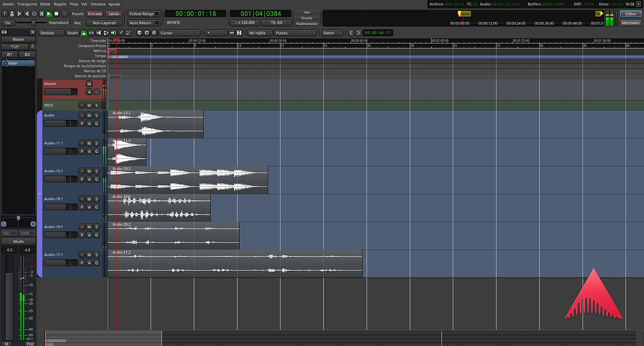Switch to the Mezclador window button

pyautogui.click(x=630, y=23)
